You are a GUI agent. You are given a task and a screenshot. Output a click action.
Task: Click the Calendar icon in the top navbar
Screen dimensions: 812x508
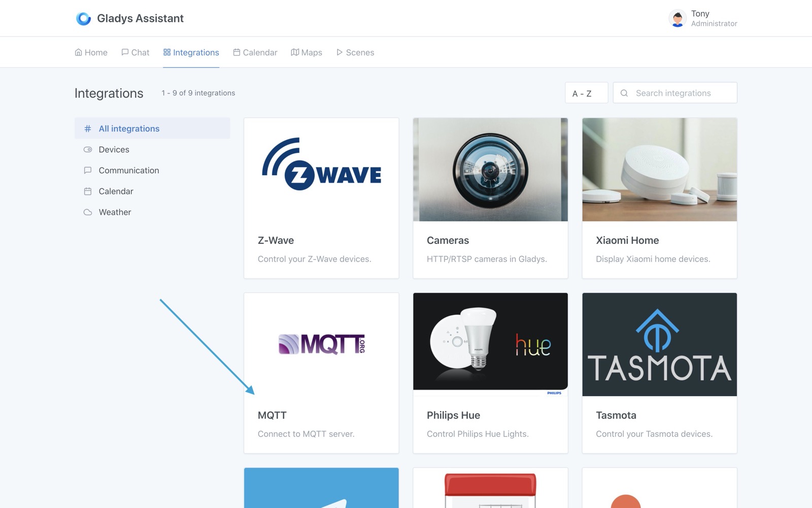coord(236,52)
